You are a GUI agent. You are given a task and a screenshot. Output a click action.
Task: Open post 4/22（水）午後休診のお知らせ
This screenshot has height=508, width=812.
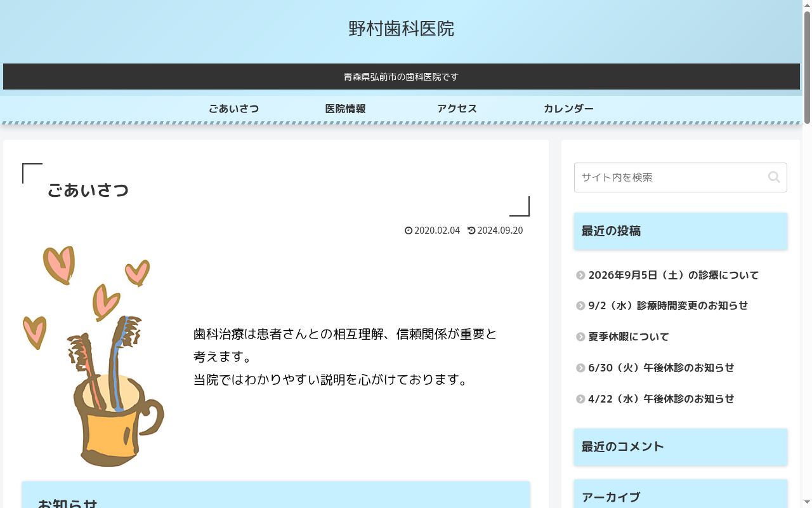[661, 399]
